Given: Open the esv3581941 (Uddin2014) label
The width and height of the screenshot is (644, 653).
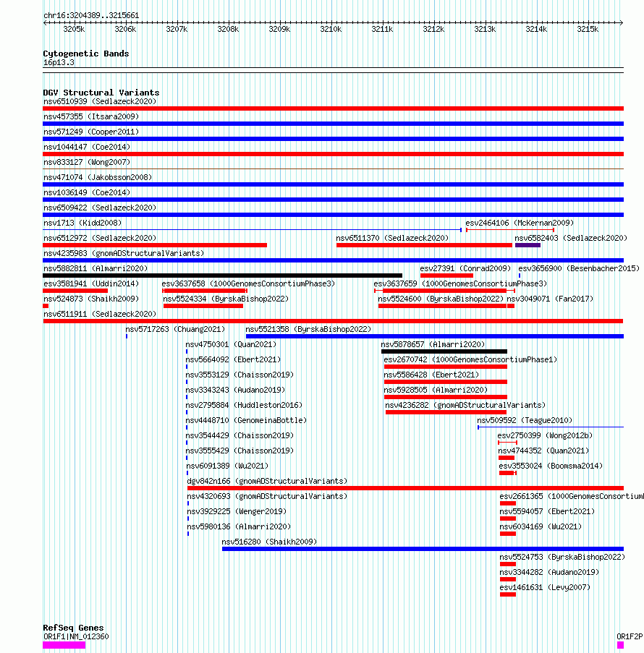Looking at the screenshot, I should [91, 284].
